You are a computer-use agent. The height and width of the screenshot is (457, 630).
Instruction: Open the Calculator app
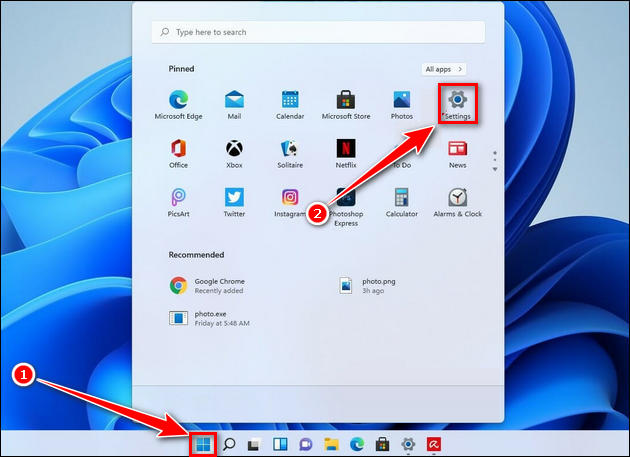pyautogui.click(x=402, y=203)
